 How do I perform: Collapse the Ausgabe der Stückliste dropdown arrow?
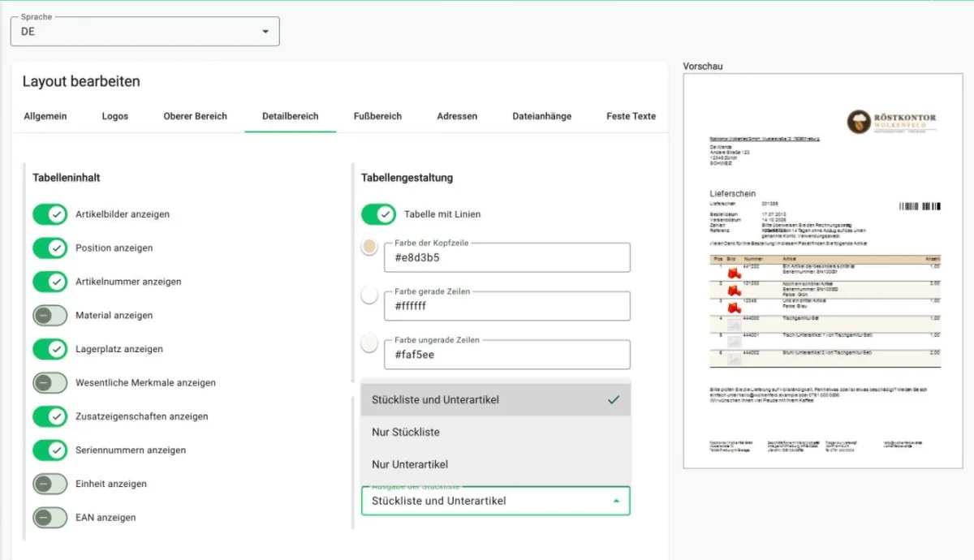pyautogui.click(x=616, y=502)
